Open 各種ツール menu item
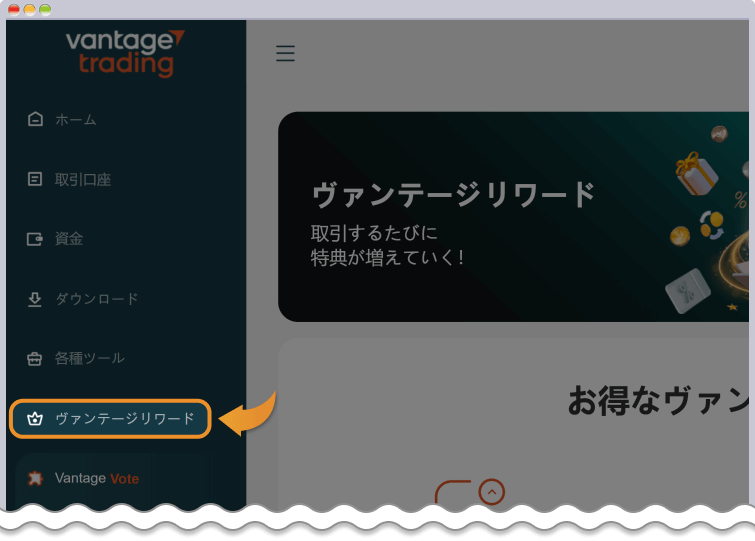Image resolution: width=755 pixels, height=541 pixels. coord(90,359)
